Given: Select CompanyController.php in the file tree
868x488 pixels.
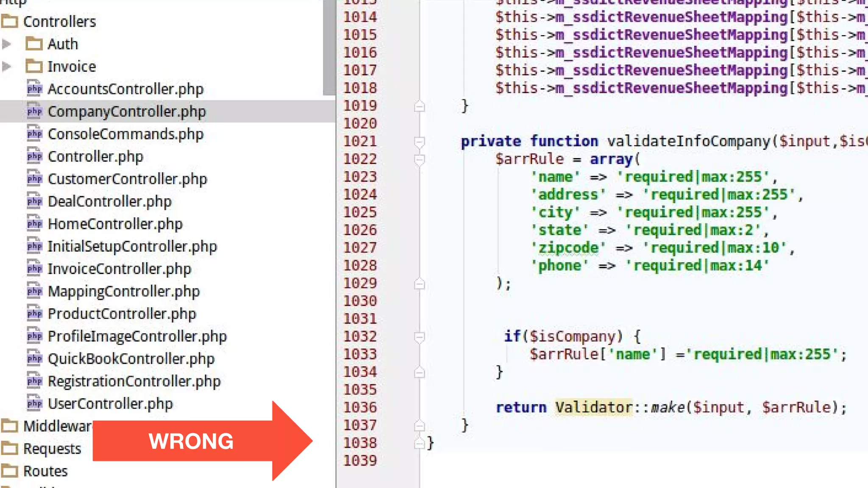Looking at the screenshot, I should click(x=126, y=111).
